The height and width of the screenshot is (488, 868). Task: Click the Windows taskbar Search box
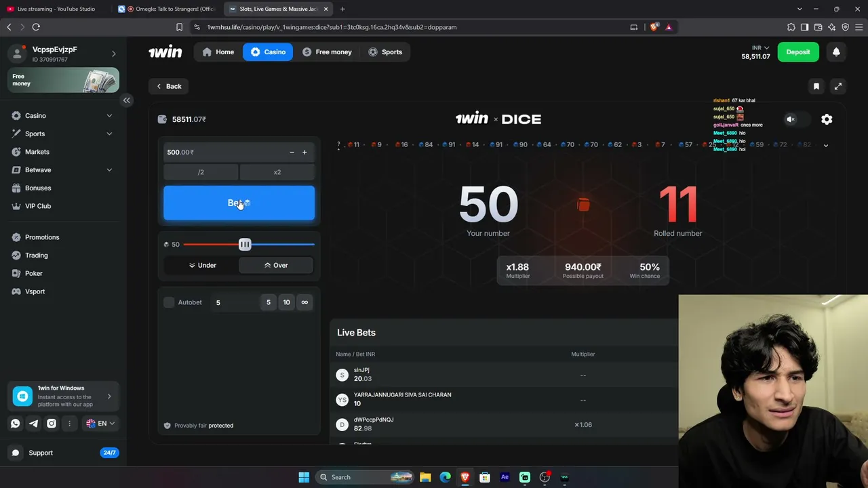point(365,477)
